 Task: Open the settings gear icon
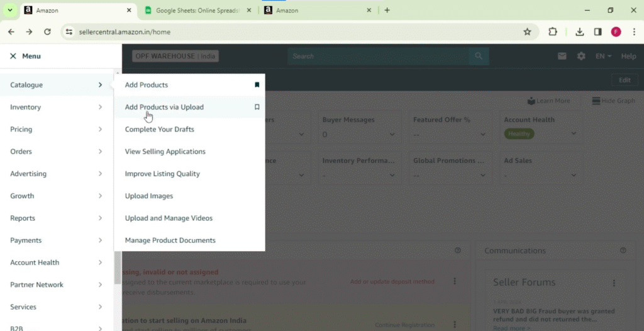pyautogui.click(x=581, y=57)
